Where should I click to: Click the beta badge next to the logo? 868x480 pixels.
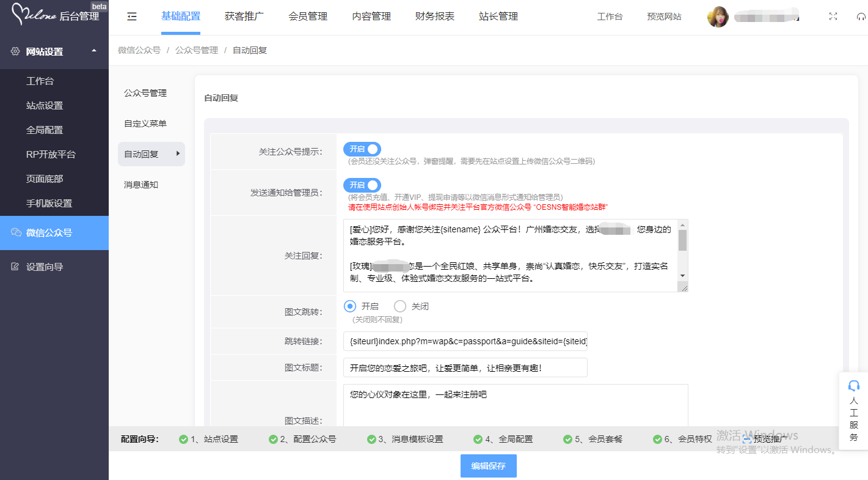[98, 6]
